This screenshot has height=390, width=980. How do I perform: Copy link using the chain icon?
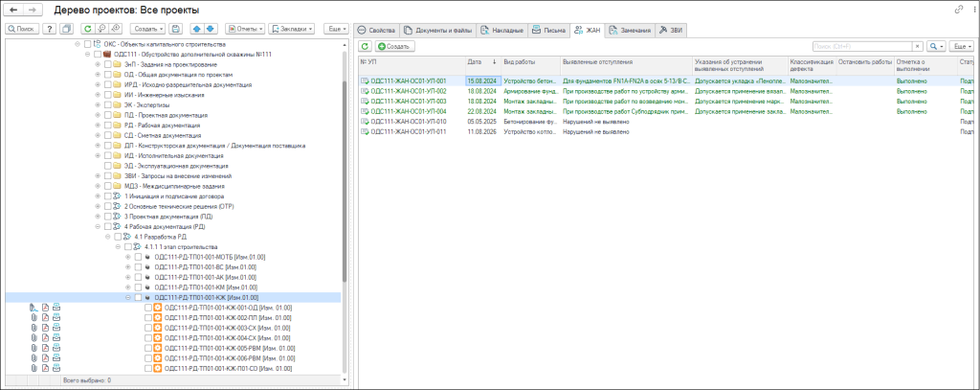pos(959,10)
